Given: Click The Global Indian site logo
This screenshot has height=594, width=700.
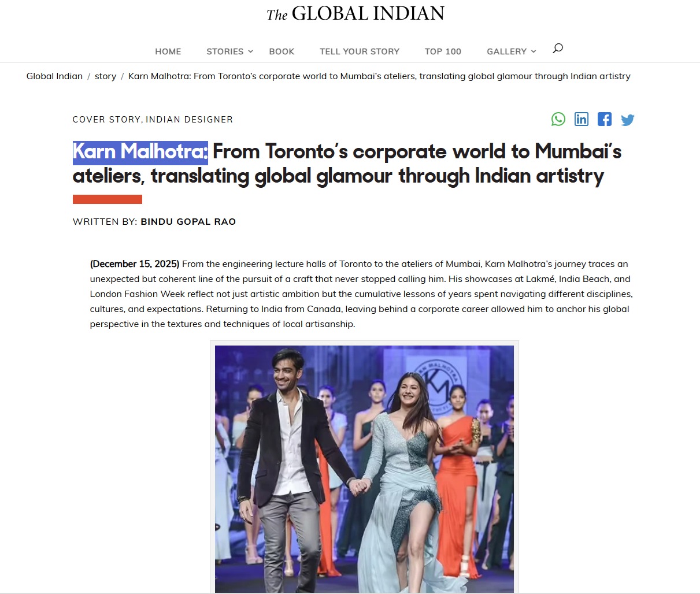Looking at the screenshot, I should click(355, 14).
